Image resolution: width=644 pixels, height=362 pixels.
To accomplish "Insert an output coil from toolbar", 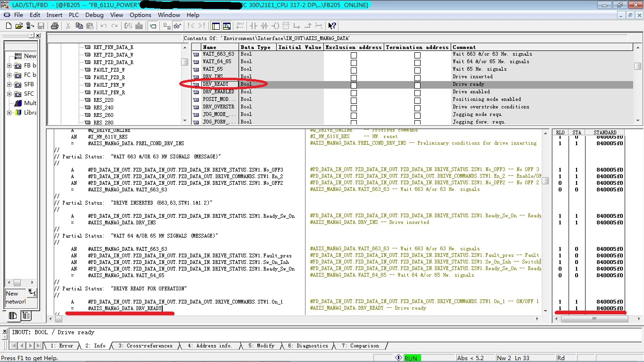I will click(276, 26).
